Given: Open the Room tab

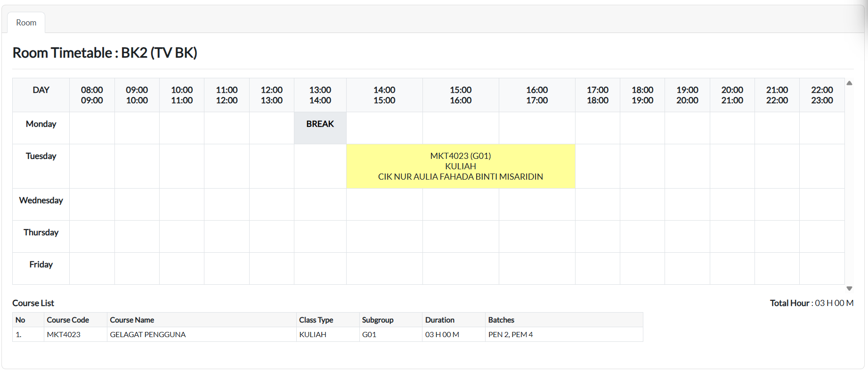Looking at the screenshot, I should (x=26, y=23).
